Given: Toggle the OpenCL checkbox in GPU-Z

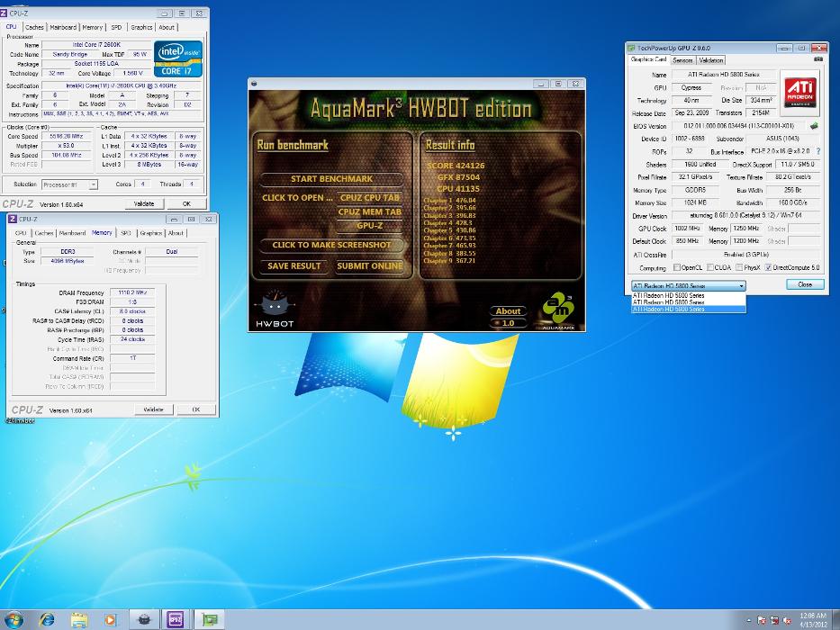Looking at the screenshot, I should [x=677, y=267].
